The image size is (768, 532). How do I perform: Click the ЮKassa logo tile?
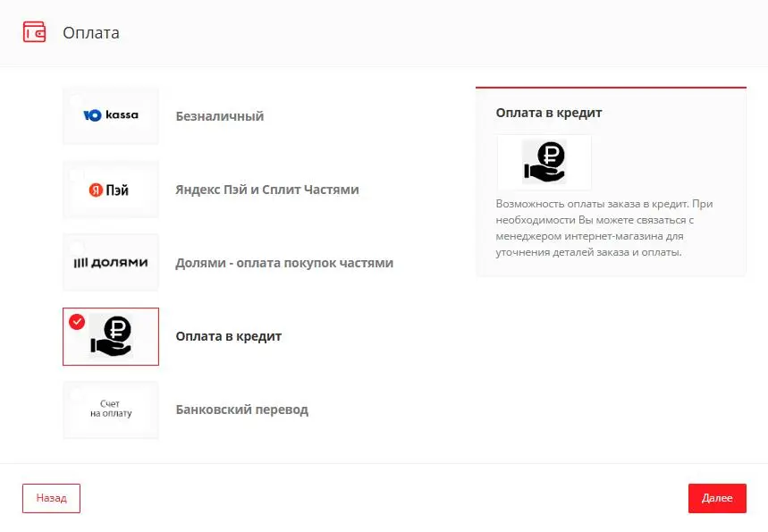click(111, 115)
